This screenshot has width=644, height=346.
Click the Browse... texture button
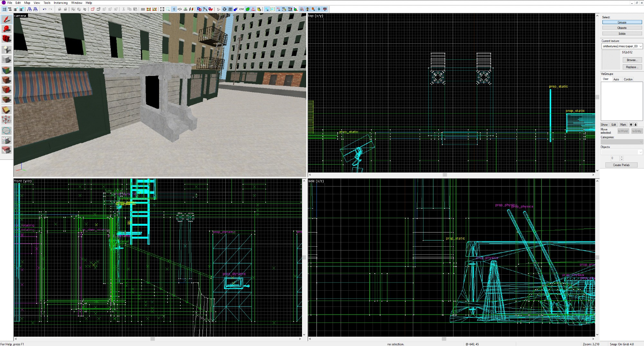pos(632,60)
